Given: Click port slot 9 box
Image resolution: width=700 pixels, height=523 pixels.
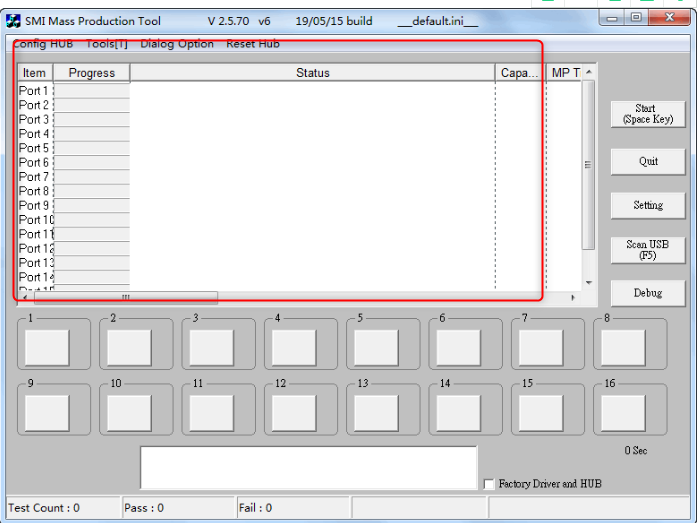Looking at the screenshot, I should coord(47,413).
